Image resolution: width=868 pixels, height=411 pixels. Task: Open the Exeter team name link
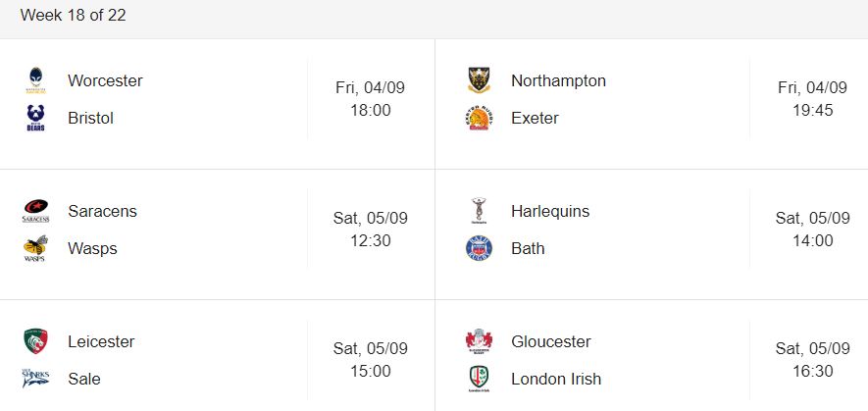(x=535, y=118)
